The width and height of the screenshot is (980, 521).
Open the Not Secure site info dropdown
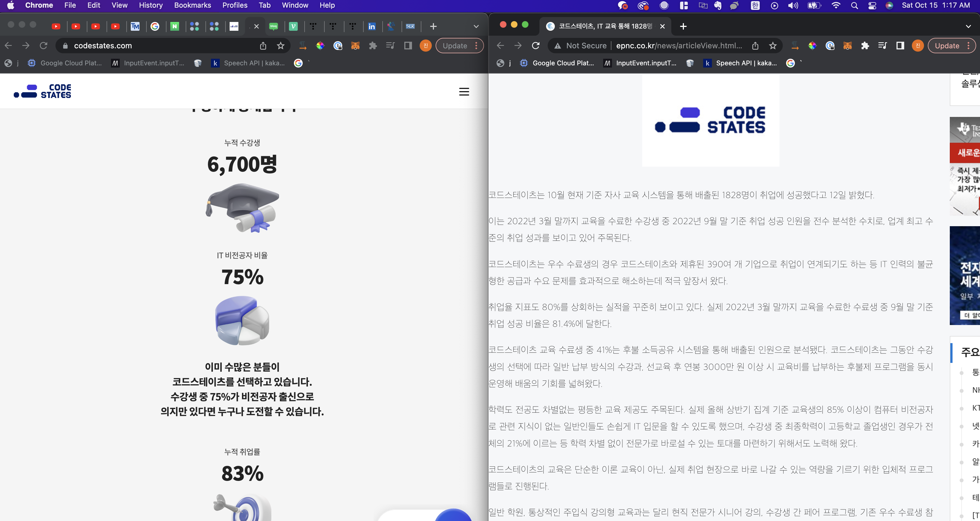580,46
